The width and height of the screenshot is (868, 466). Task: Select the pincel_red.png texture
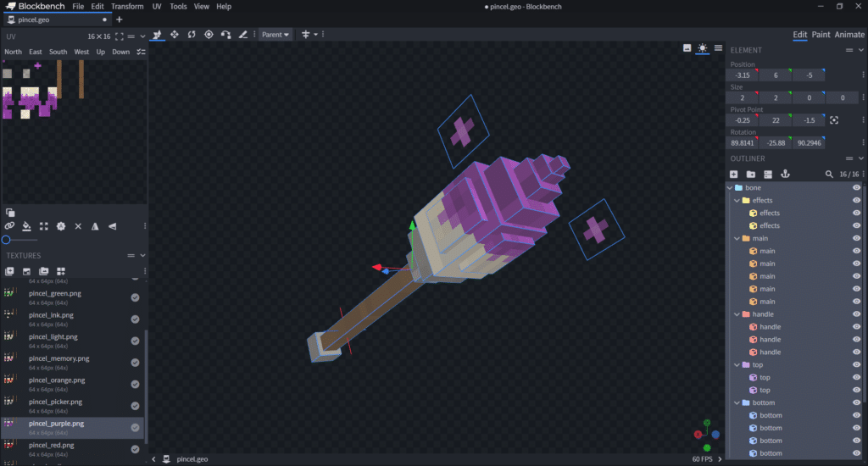73,449
